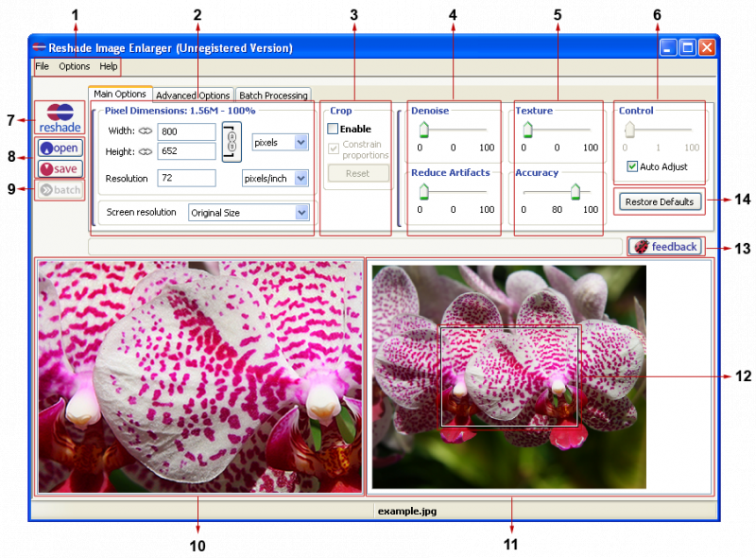Uncheck the Auto Adjust checkbox
756x558 pixels.
click(x=632, y=166)
